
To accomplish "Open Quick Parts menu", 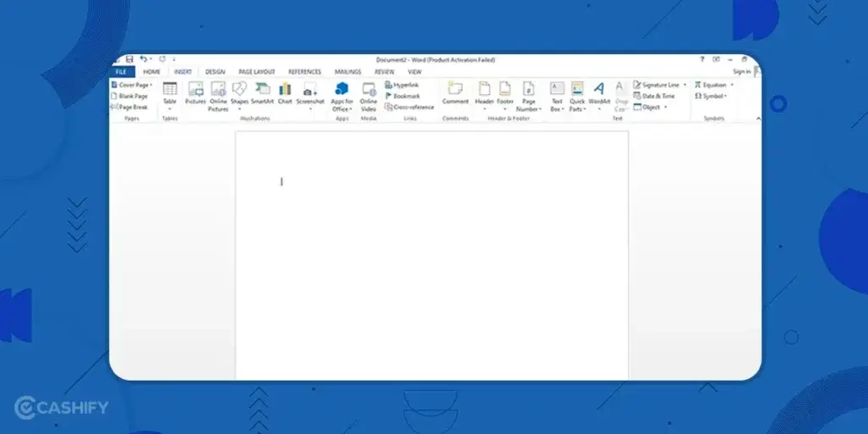I will tap(577, 97).
